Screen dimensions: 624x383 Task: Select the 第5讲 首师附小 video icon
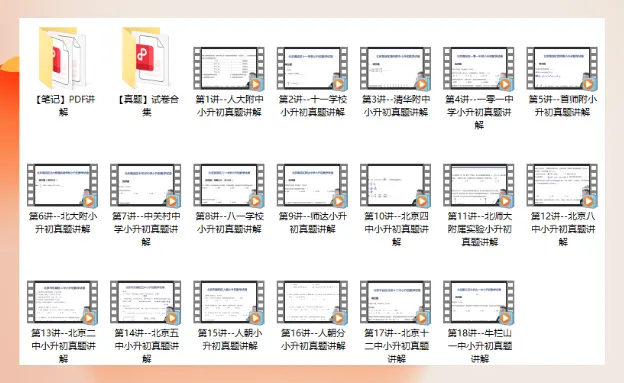click(562, 68)
